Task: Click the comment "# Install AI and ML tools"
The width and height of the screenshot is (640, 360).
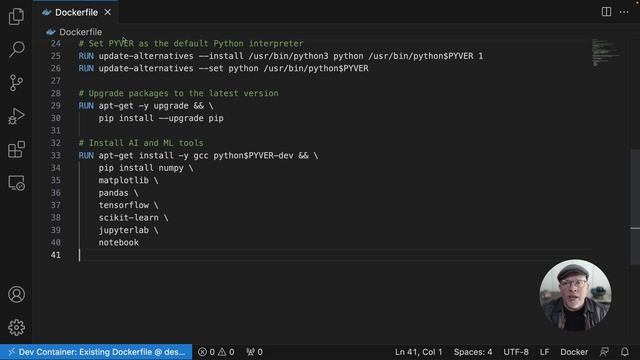Action: [141, 143]
